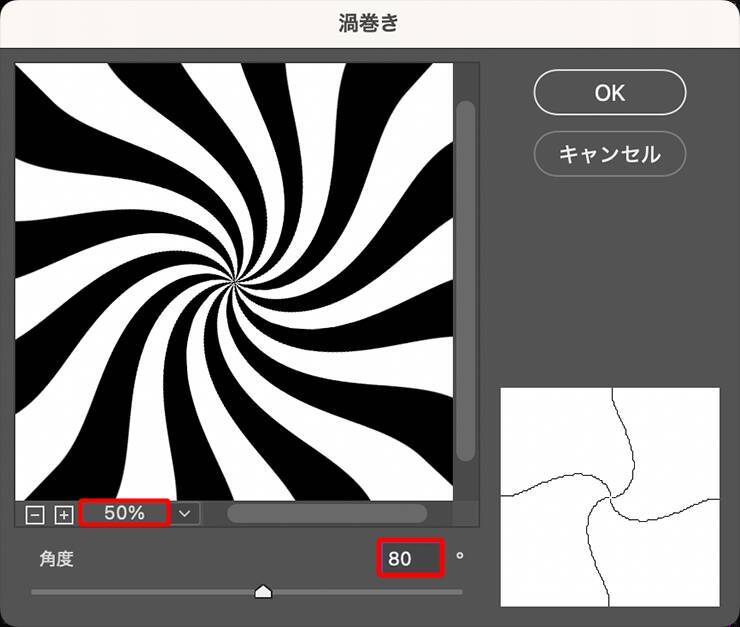Viewport: 740px width, 627px height.
Task: Click the 50% zoom level field
Action: [124, 513]
